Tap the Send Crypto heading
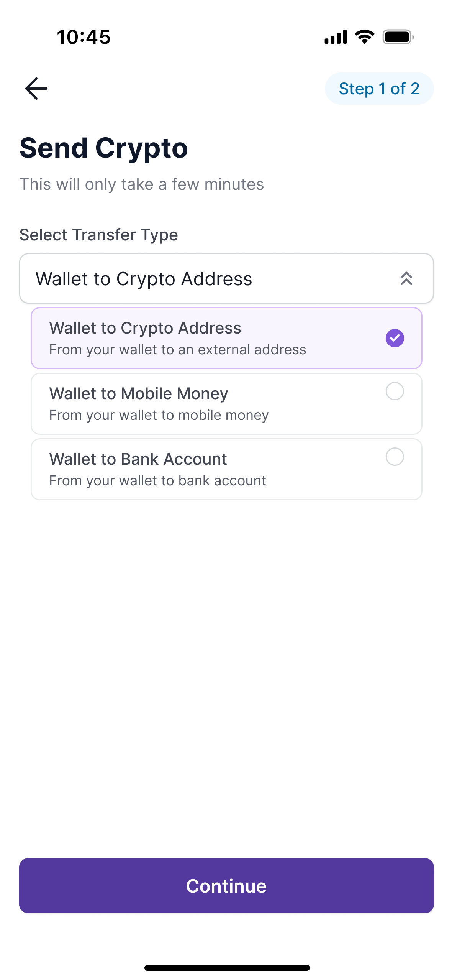The image size is (452, 980). 104,148
